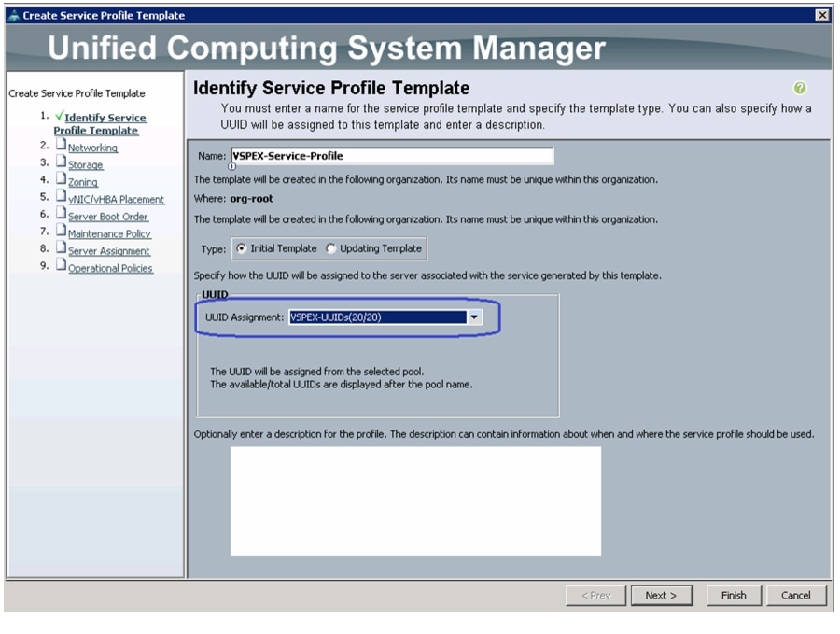Open the Maintenance Policy step
The image size is (840, 634).
click(x=109, y=233)
